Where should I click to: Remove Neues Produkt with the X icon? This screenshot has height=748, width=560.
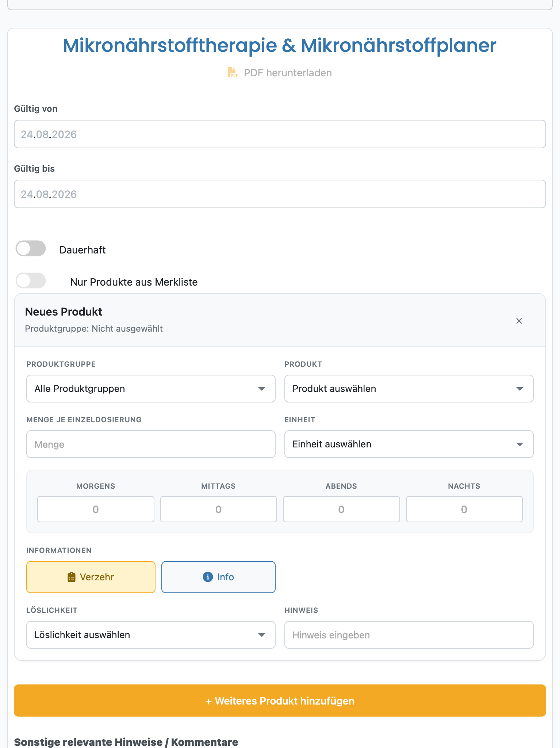(519, 321)
